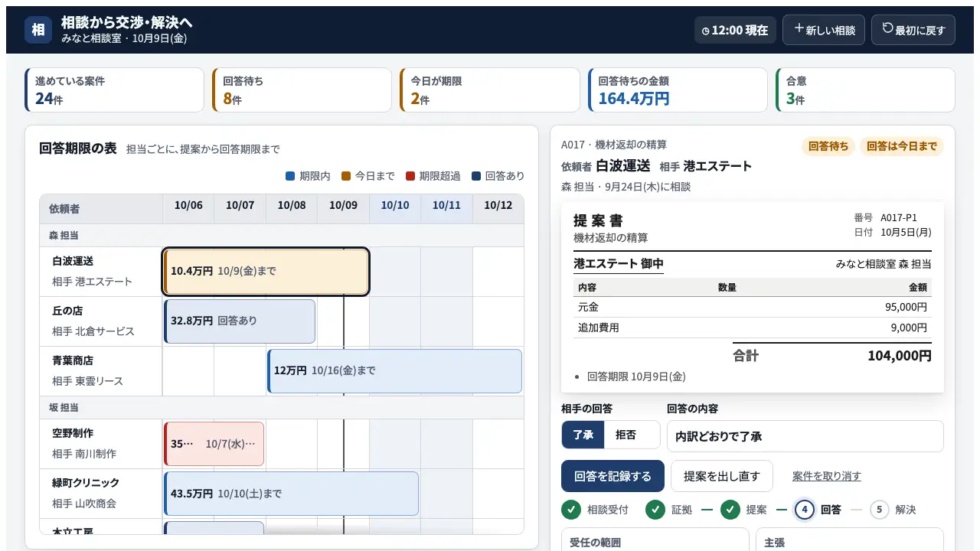
Task: Click the 期限超過 red legend swatch
Action: click(410, 176)
